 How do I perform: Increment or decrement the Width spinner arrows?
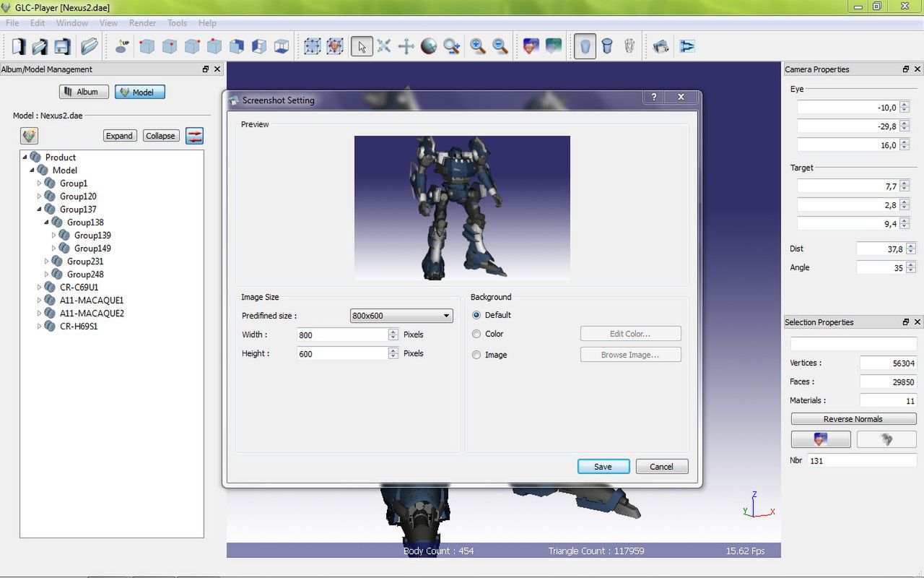[x=393, y=335]
